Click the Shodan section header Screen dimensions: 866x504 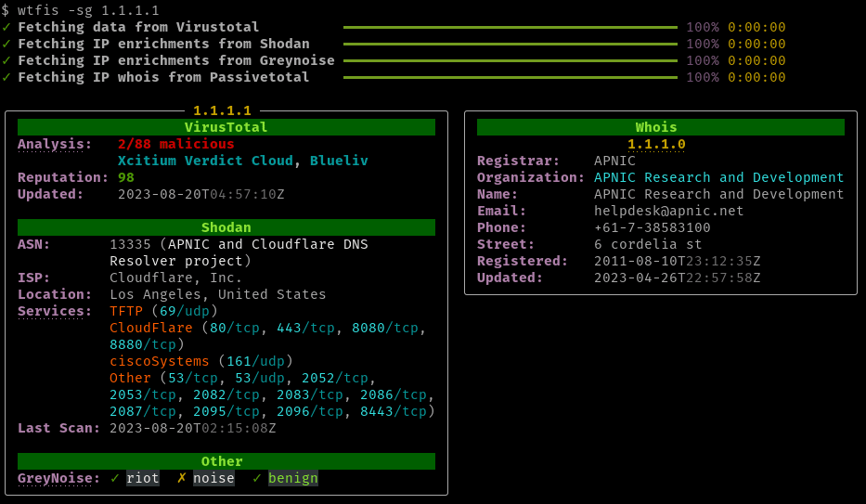pyautogui.click(x=226, y=227)
